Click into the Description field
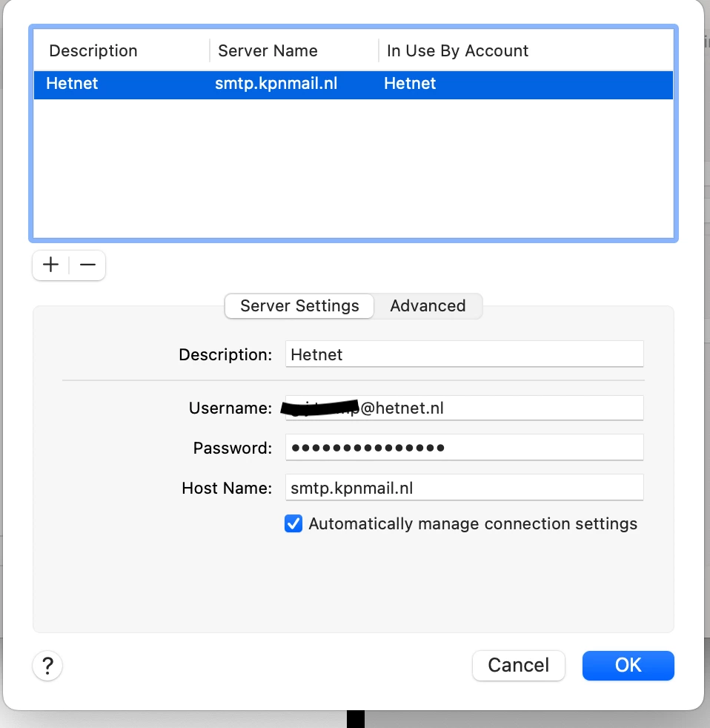710x728 pixels. 464,354
